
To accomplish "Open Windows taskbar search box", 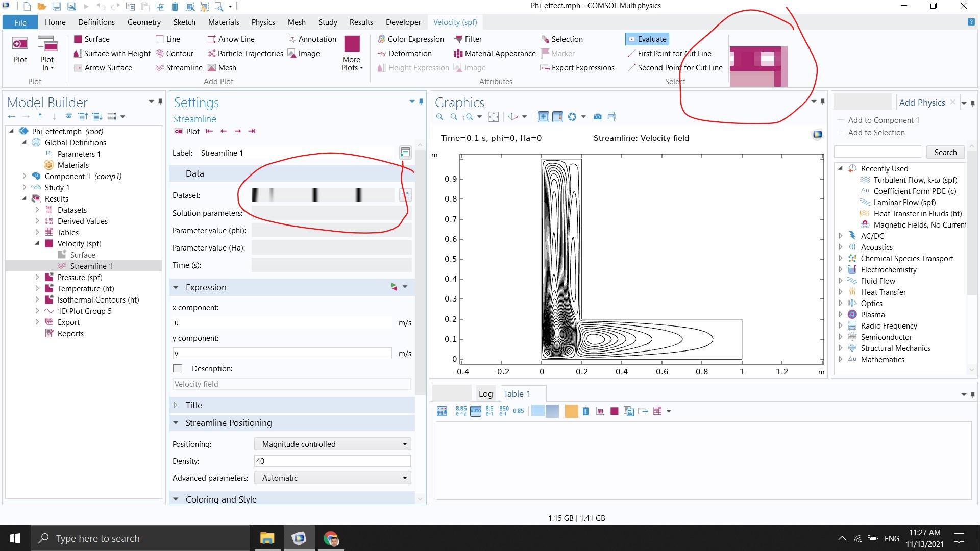I will (x=140, y=538).
